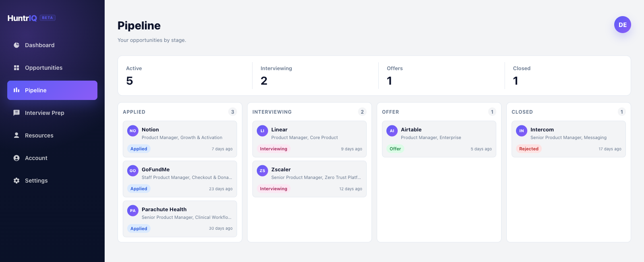Viewport: 644px width, 262px height.
Task: Click the Rejected badge on Intercom card
Action: [529, 149]
